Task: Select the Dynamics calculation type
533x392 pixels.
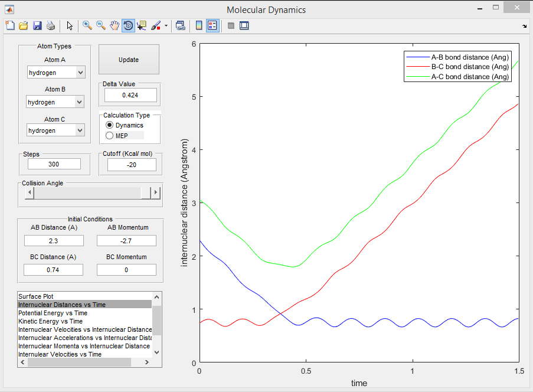Action: pyautogui.click(x=109, y=125)
